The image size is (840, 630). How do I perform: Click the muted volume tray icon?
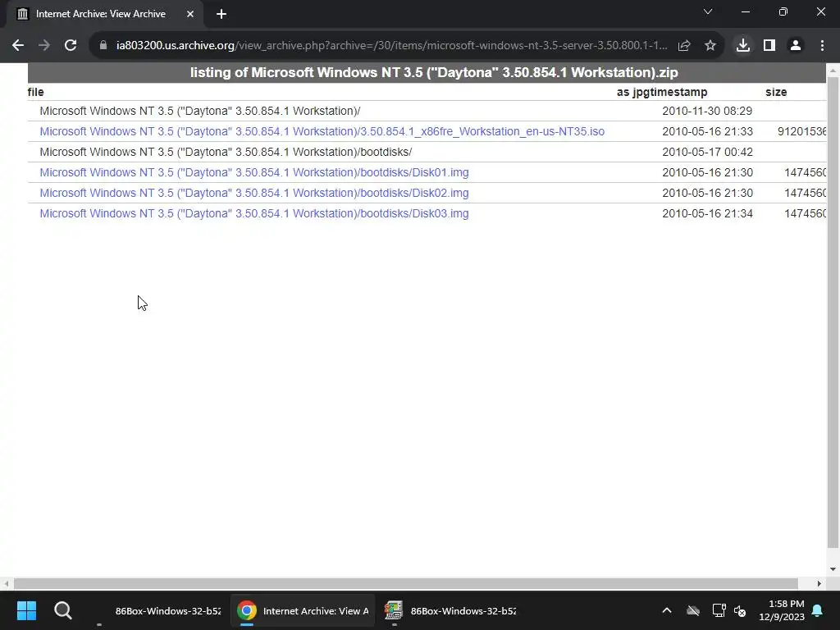click(x=741, y=610)
